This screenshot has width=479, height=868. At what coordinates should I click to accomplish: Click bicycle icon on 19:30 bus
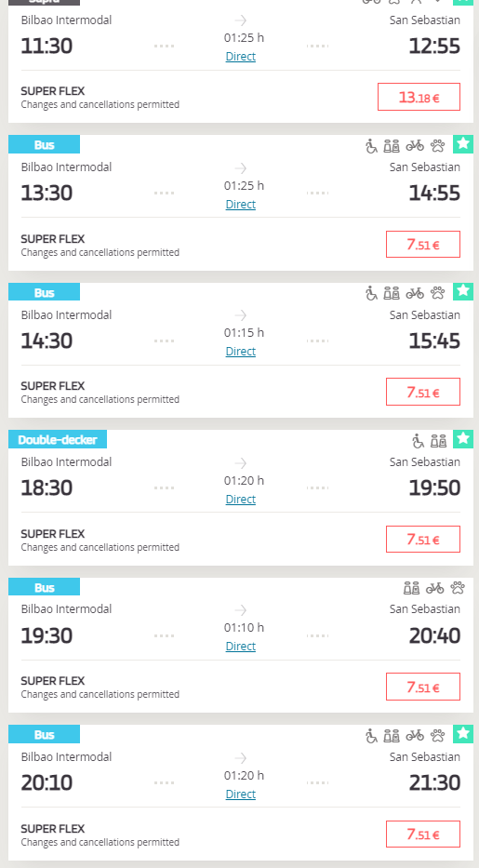tap(434, 588)
